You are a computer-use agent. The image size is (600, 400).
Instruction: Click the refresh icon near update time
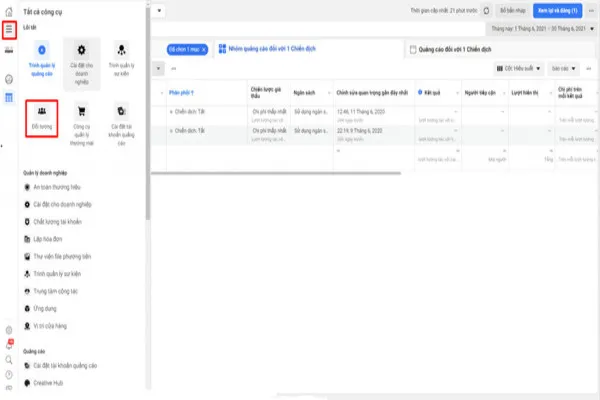pos(486,9)
